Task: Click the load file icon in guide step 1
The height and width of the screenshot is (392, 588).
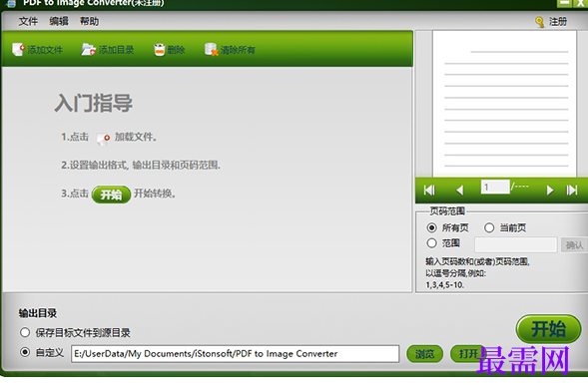Action: 103,138
